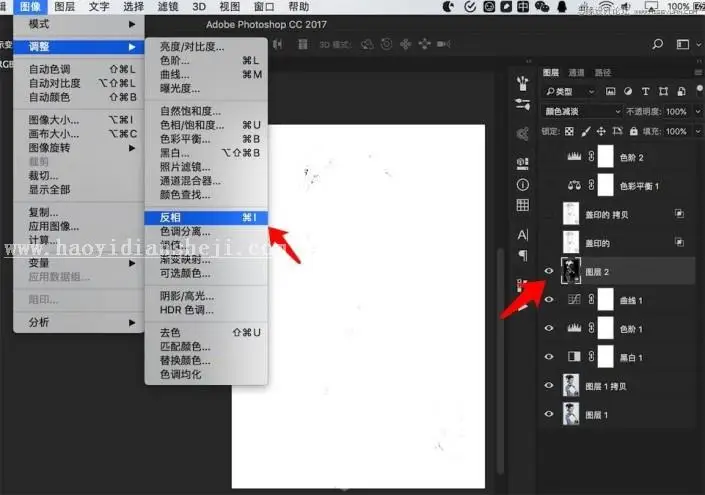The image size is (705, 495).
Task: Open the Paragraph panel icon
Action: click(x=522, y=256)
